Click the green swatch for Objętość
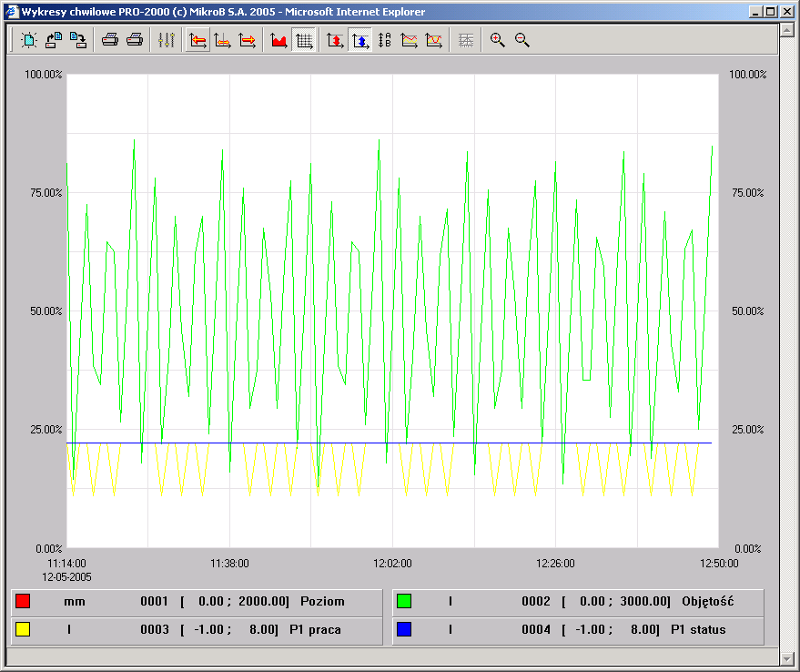The width and height of the screenshot is (800, 672). tap(404, 601)
